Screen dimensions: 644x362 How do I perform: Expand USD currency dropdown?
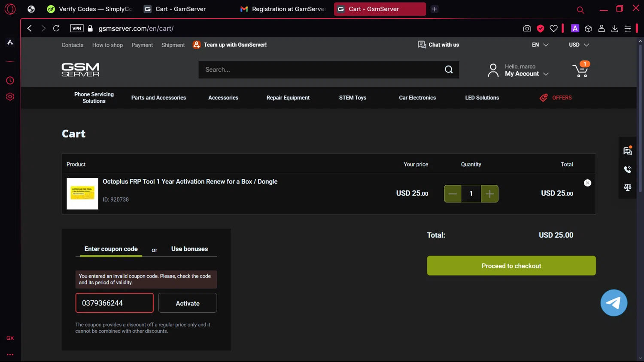click(579, 45)
